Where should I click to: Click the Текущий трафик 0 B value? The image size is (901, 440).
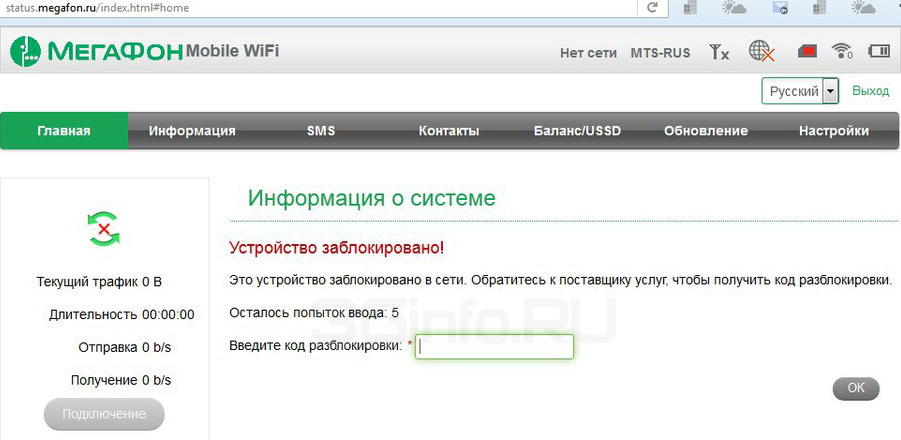pyautogui.click(x=99, y=282)
